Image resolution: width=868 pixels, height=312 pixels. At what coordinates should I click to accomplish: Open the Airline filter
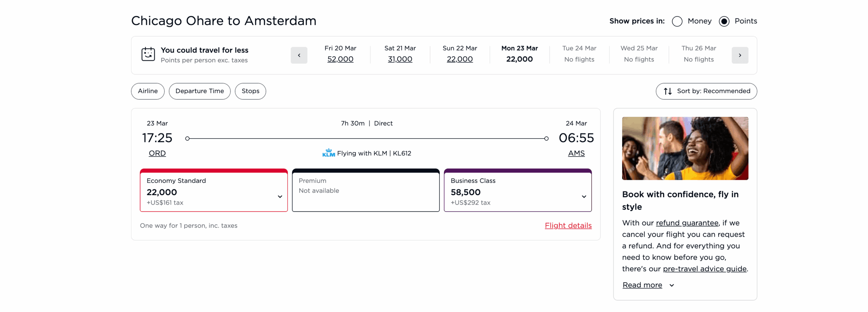(x=147, y=91)
